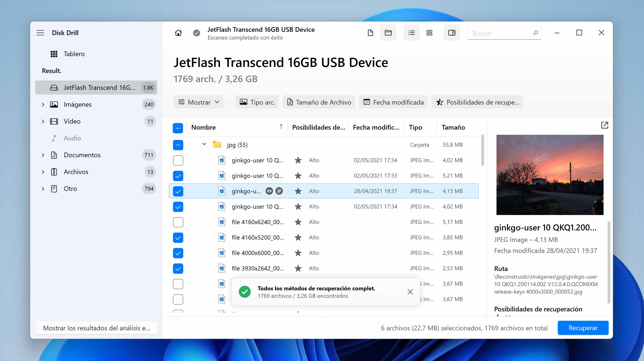This screenshot has height=361, width=644.
Task: Click the eye preview icon on selected row
Action: (269, 191)
